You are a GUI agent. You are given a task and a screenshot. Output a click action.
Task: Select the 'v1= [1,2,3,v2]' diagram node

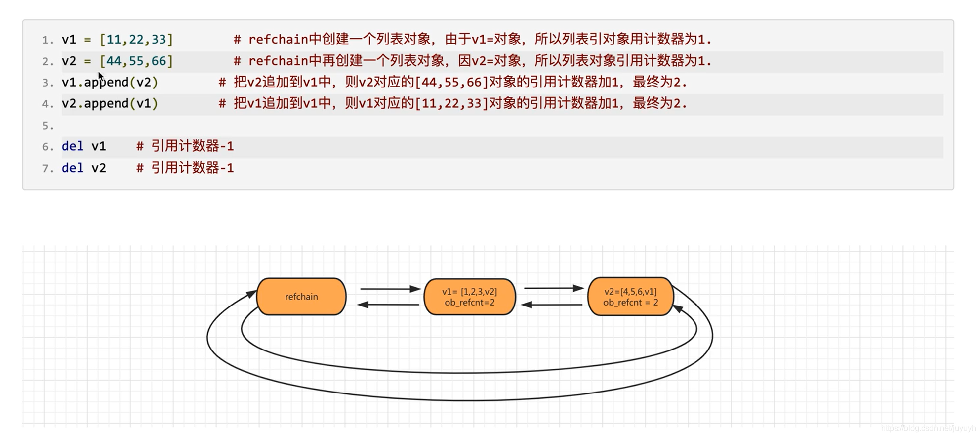(x=470, y=297)
